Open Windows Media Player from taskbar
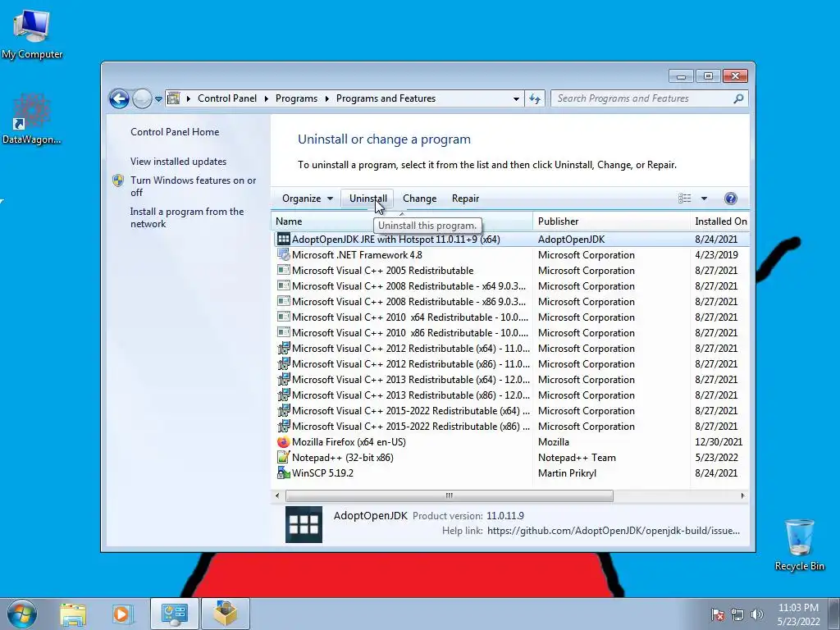This screenshot has width=840, height=630. 121,614
